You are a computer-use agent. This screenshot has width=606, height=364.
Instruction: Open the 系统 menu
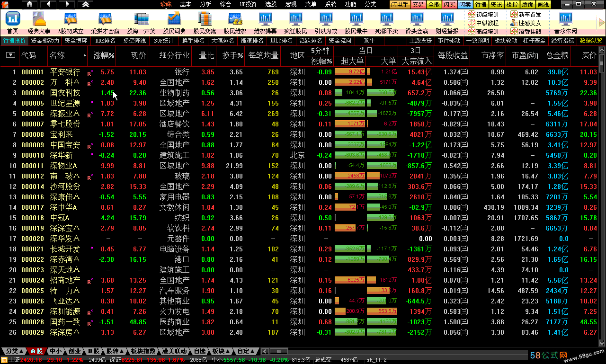click(x=330, y=4)
